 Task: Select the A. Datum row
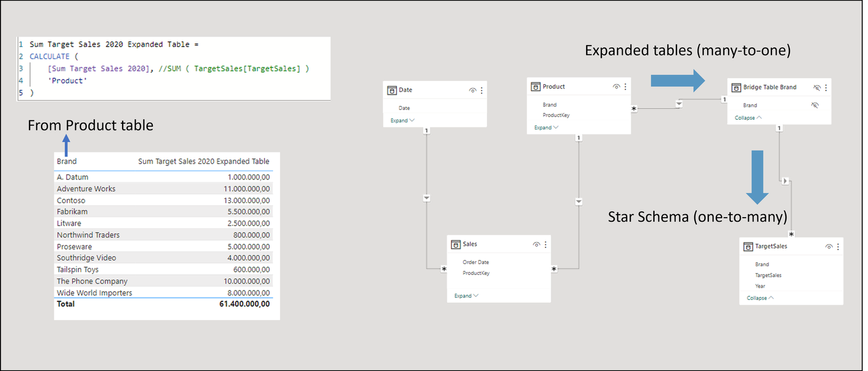pos(163,177)
